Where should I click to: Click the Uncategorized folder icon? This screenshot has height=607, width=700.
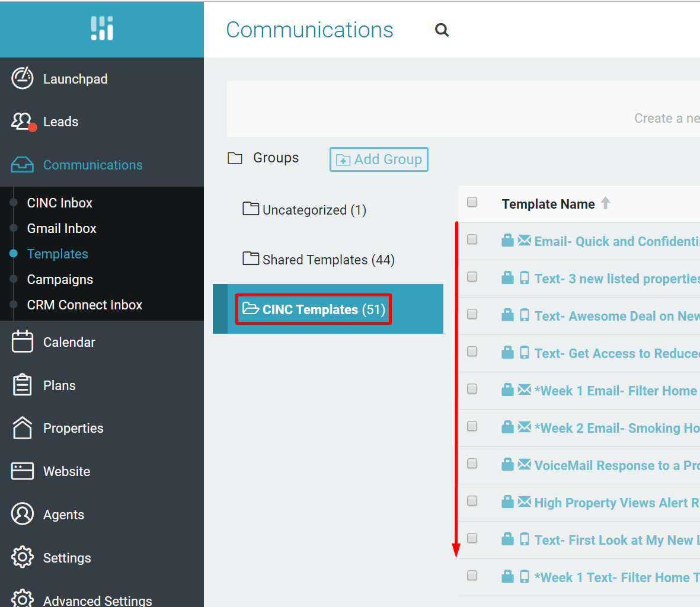click(x=251, y=209)
